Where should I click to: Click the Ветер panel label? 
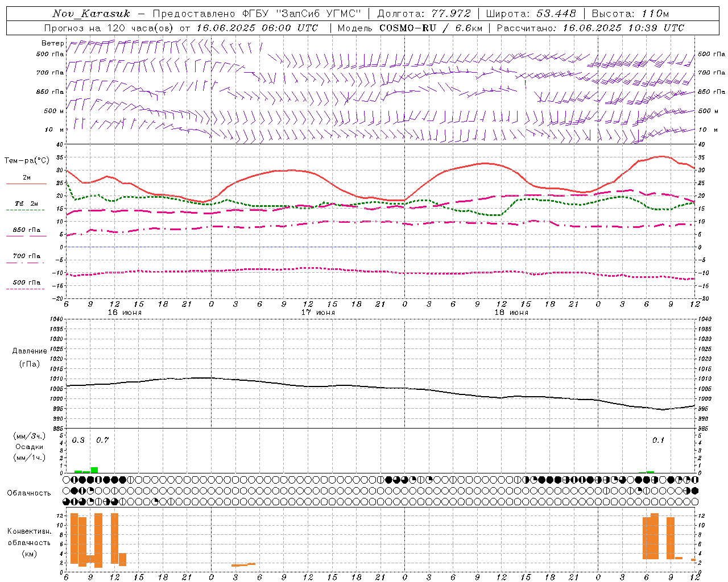(52, 43)
